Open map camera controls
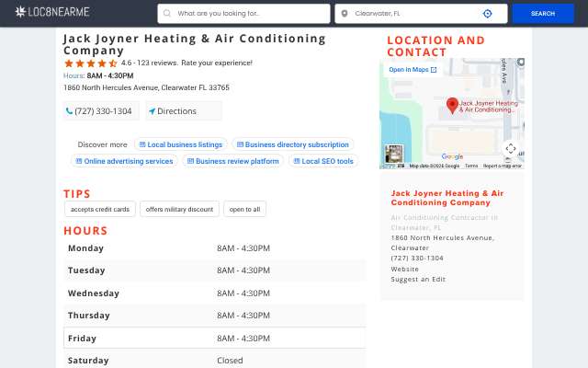The height and width of the screenshot is (368, 588). pos(511,149)
